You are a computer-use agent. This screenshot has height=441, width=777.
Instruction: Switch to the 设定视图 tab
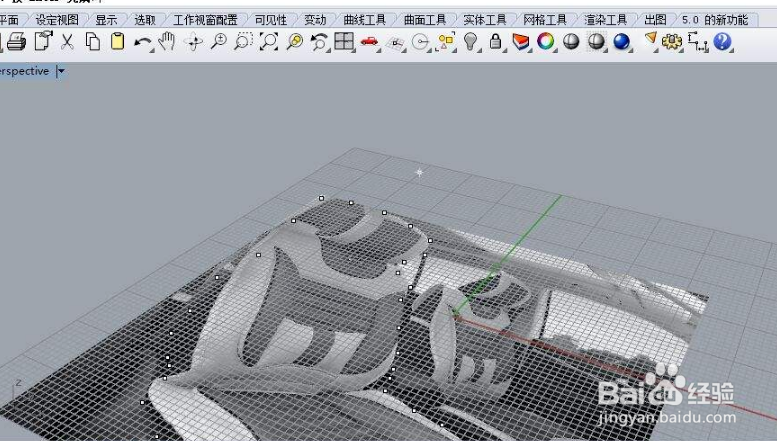[x=57, y=20]
